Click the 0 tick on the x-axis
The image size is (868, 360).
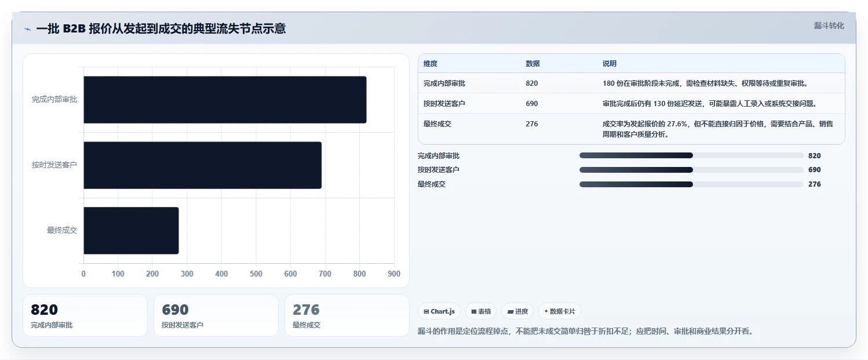[83, 274]
